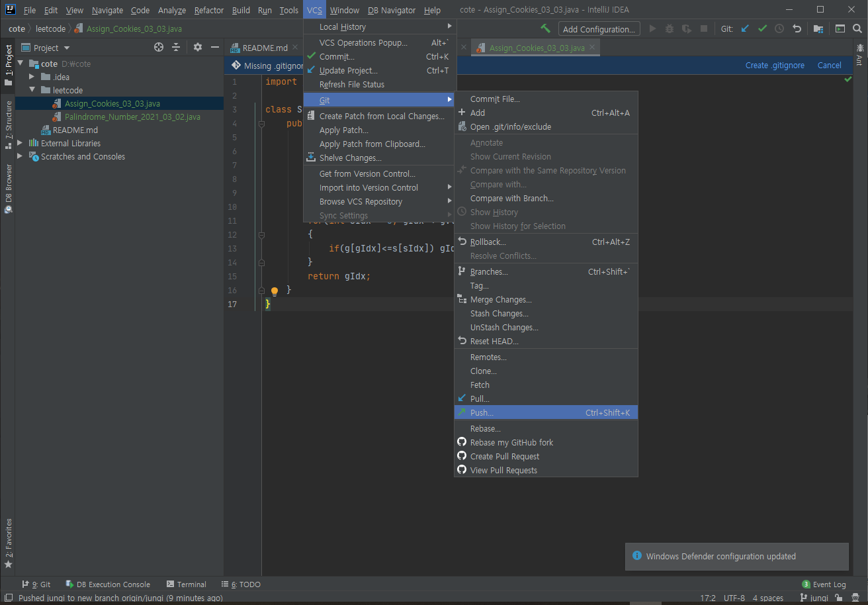This screenshot has height=605, width=868.
Task: Select Palindrome_Number_2021_03_02.java file
Action: pos(132,116)
